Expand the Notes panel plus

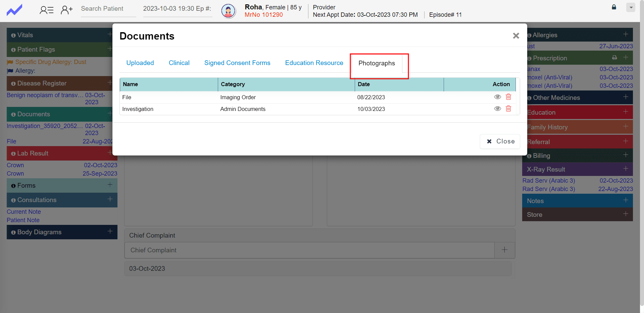[x=626, y=200]
